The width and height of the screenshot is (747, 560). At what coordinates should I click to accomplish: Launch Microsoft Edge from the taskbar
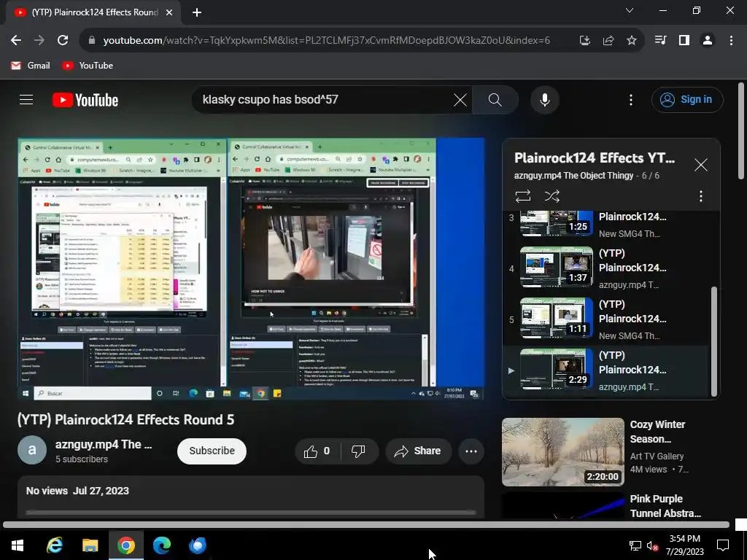tap(161, 545)
